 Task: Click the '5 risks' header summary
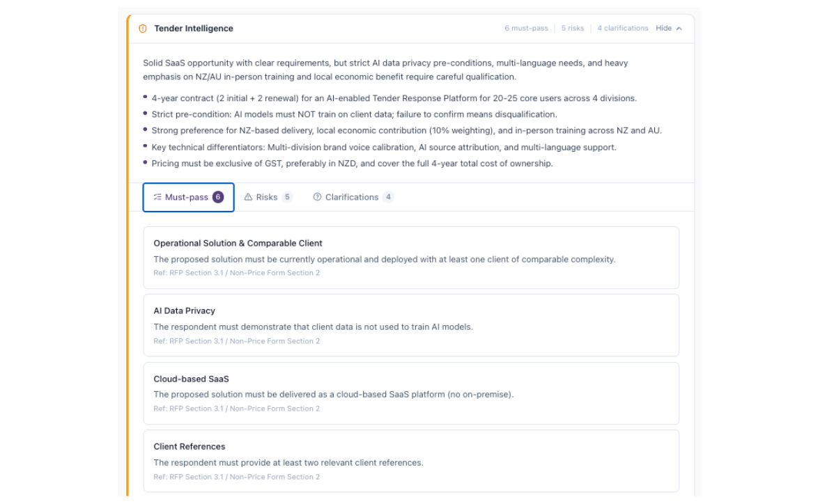(573, 29)
